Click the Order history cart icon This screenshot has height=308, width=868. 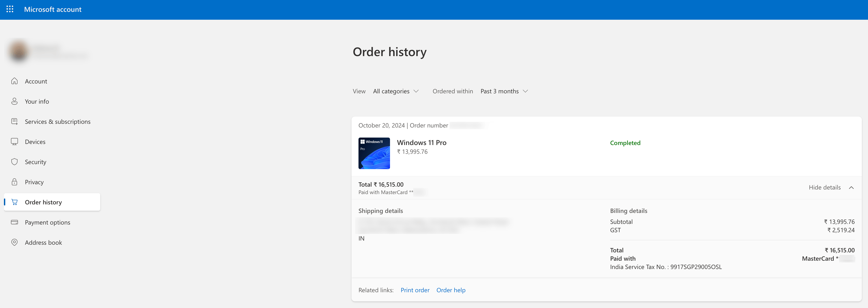point(14,202)
